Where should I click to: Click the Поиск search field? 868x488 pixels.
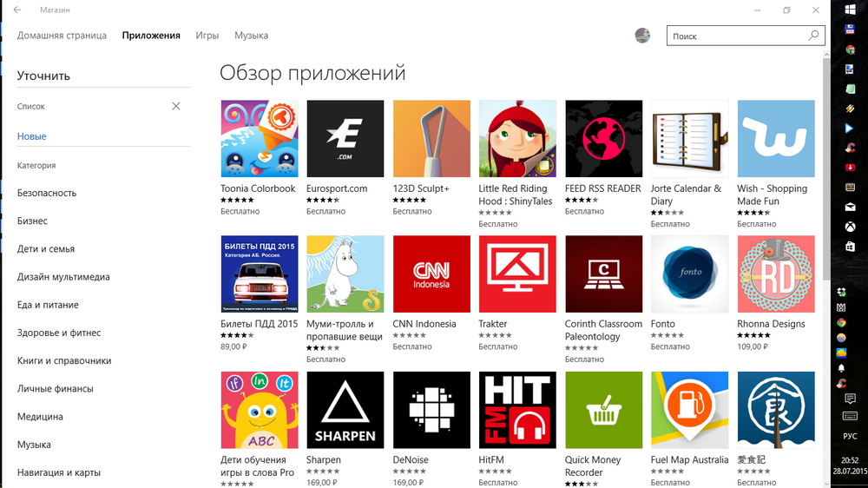pyautogui.click(x=738, y=36)
